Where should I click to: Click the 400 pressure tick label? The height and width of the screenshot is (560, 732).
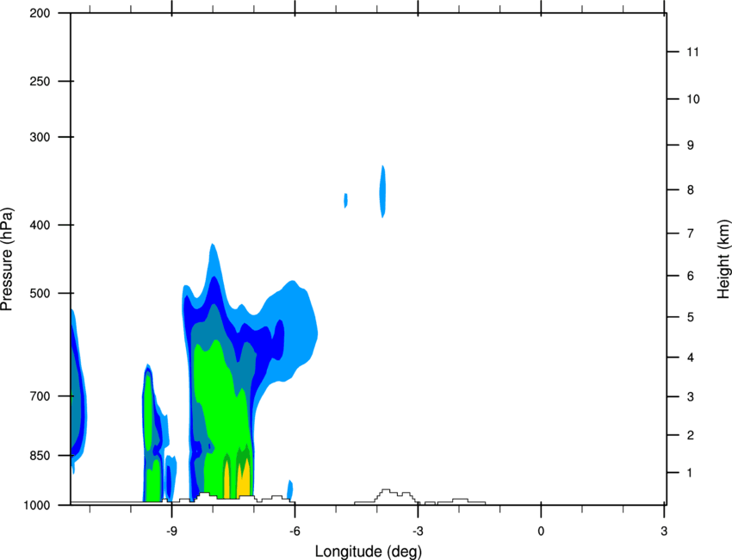(x=40, y=225)
